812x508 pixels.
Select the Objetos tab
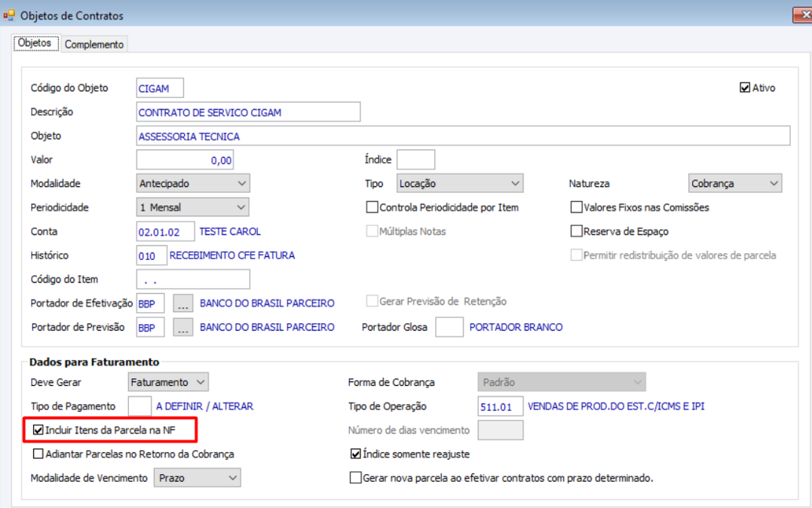pos(35,43)
